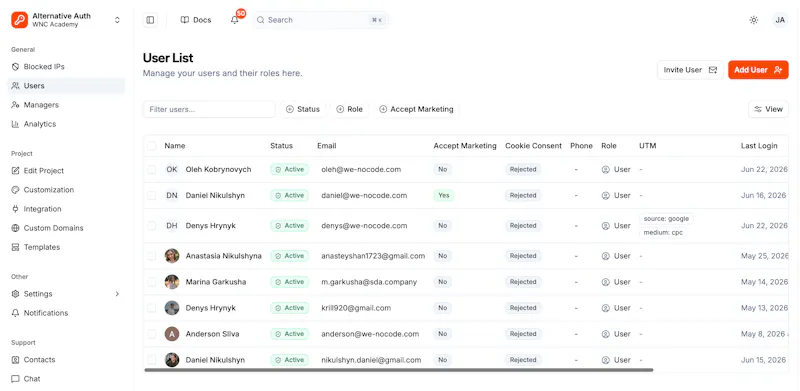The width and height of the screenshot is (800, 391).
Task: Click the Search field in top bar
Action: (x=320, y=20)
